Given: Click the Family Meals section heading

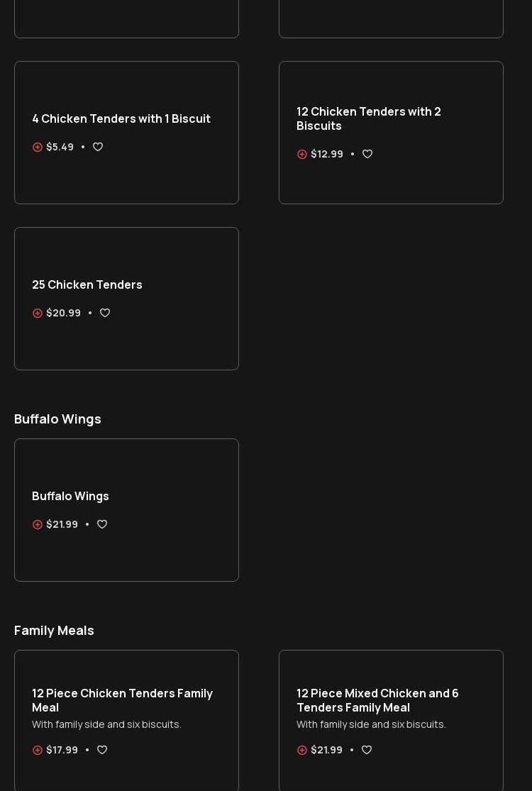Looking at the screenshot, I should tap(54, 630).
